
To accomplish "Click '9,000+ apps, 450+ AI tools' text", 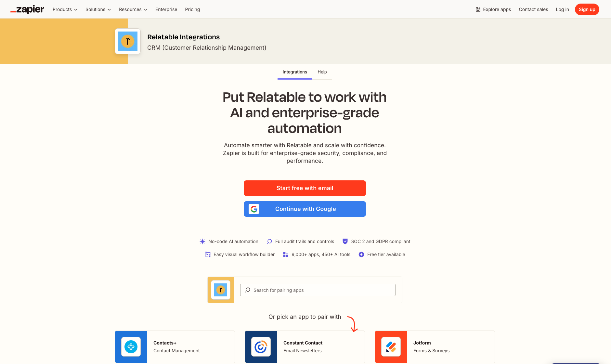I will point(321,254).
